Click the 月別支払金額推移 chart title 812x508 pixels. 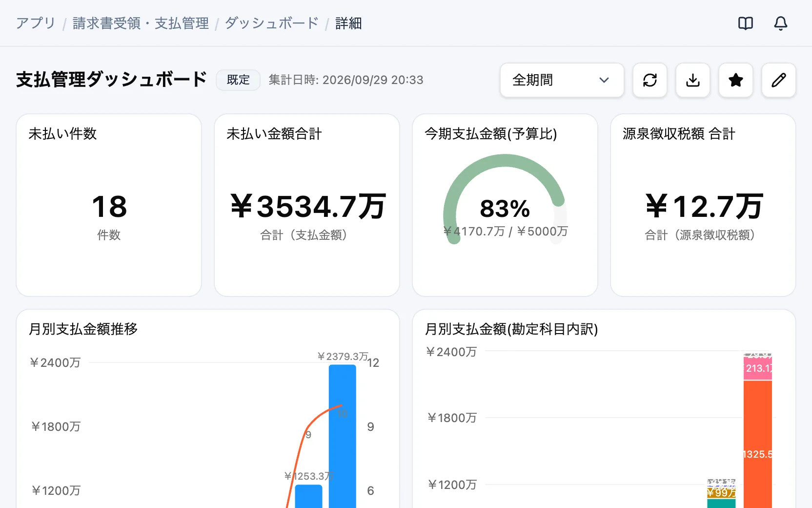pos(83,329)
